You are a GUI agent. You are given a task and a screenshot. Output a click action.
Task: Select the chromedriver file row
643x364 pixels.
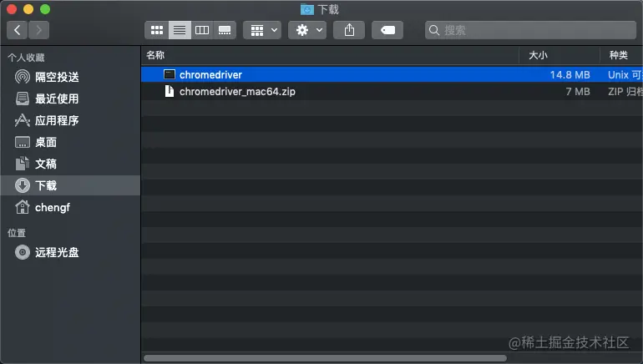(392, 74)
